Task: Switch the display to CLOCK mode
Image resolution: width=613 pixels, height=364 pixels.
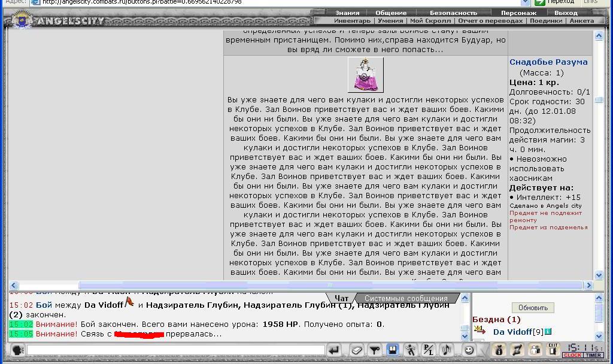Action: tap(572, 355)
